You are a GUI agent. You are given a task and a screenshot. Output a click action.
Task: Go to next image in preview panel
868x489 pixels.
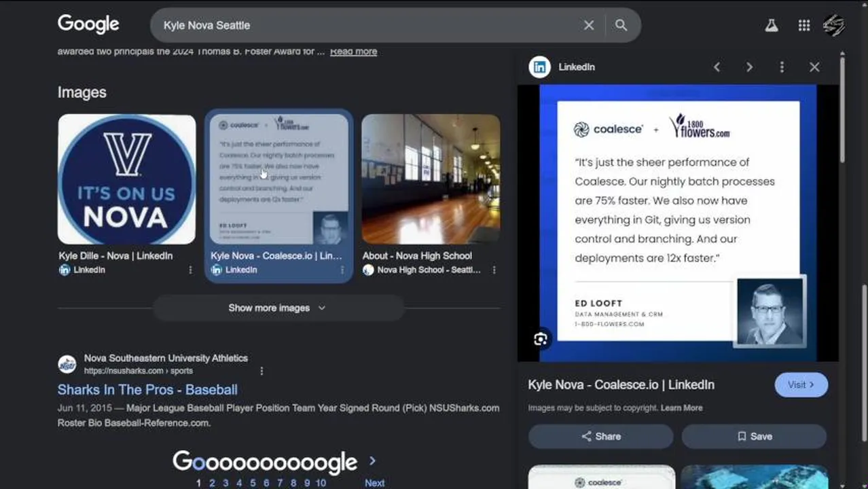tap(749, 67)
